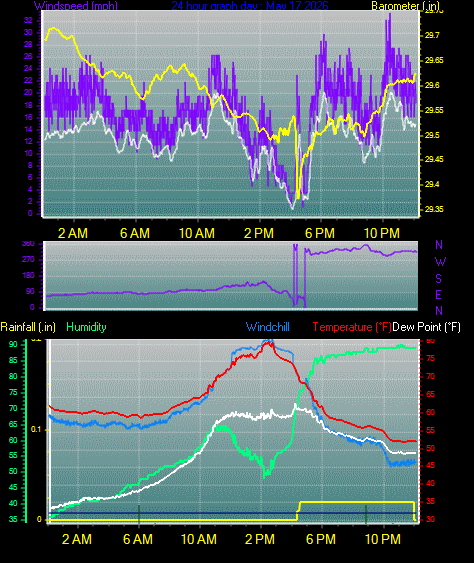Click the '55' temperature axis value

[x=430, y=431]
